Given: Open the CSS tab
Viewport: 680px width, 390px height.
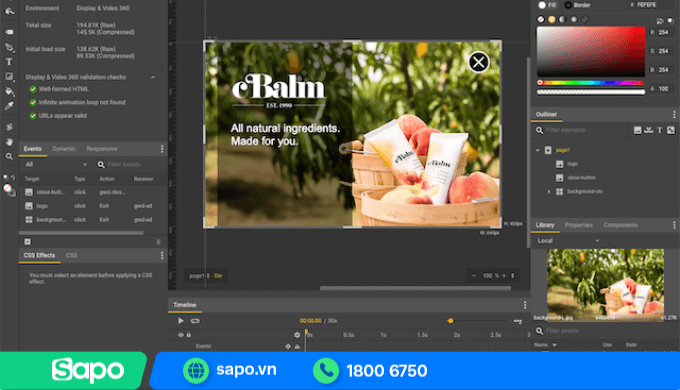Looking at the screenshot, I should pyautogui.click(x=72, y=255).
